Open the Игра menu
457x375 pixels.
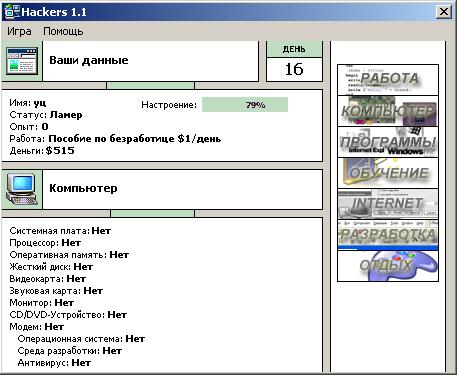click(19, 31)
